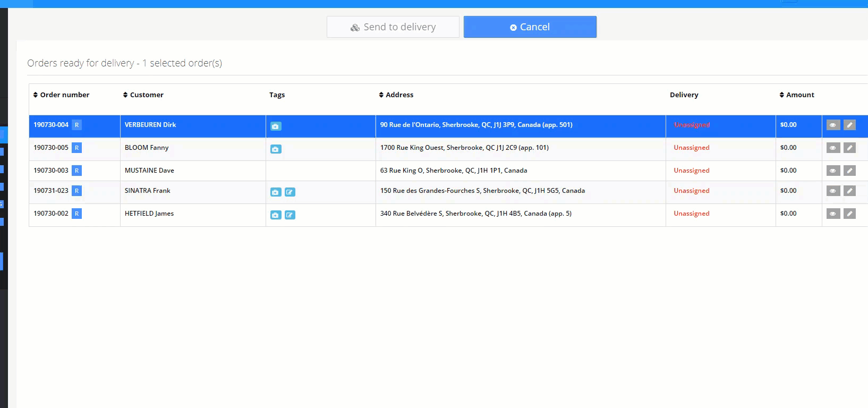The image size is (868, 408).
Task: Click the R badge on order 190731-023
Action: 77,191
